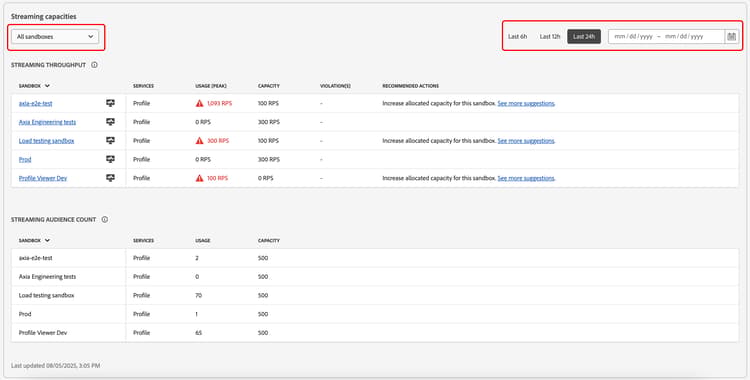750x380 pixels.
Task: Open the Profile Viewer Dev sandbox link
Action: click(x=43, y=178)
